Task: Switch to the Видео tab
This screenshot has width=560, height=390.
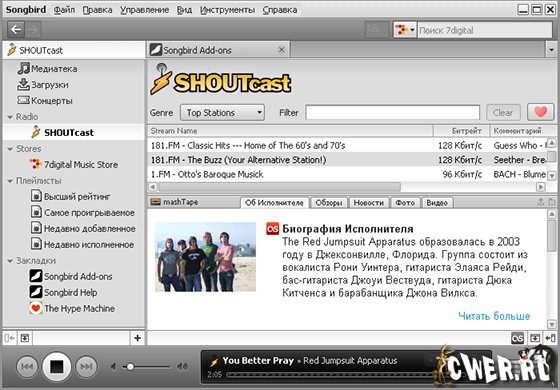Action: [437, 202]
